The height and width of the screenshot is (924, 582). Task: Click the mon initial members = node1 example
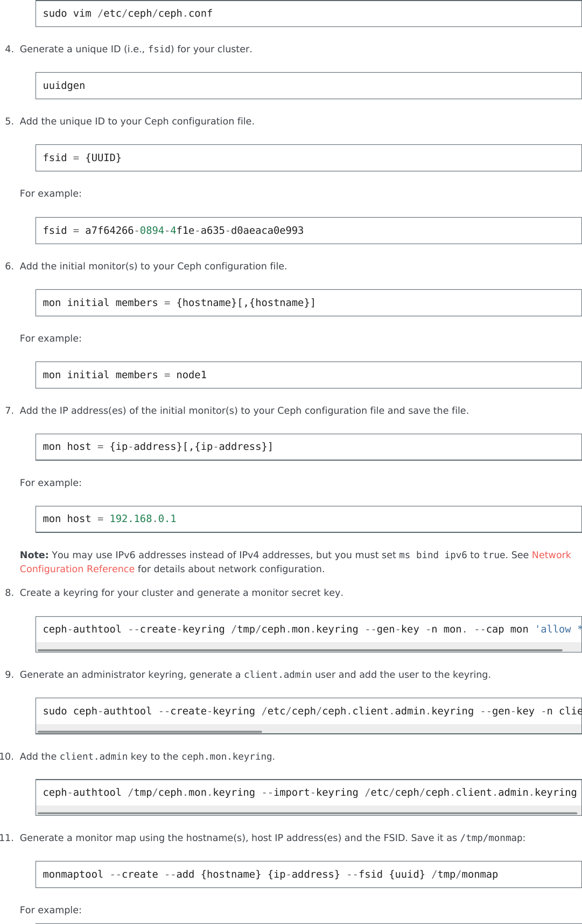(x=125, y=375)
